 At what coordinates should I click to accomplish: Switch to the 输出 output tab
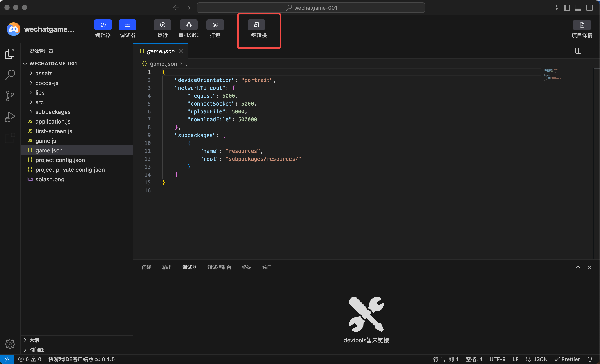click(167, 267)
